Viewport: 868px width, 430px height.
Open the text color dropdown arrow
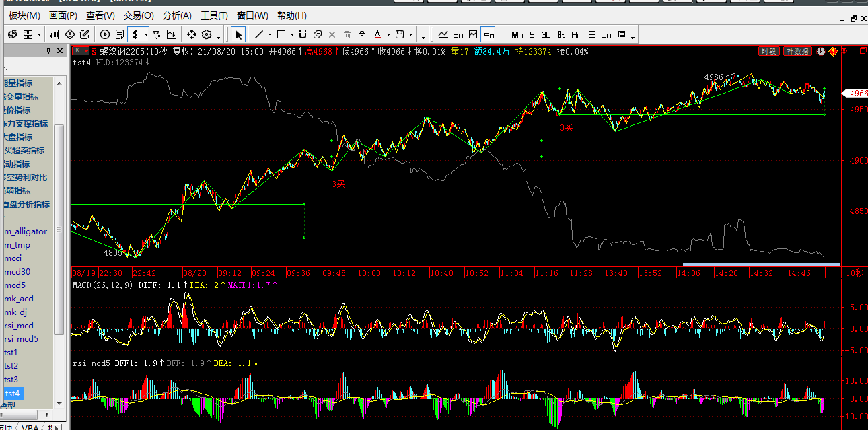[x=388, y=34]
